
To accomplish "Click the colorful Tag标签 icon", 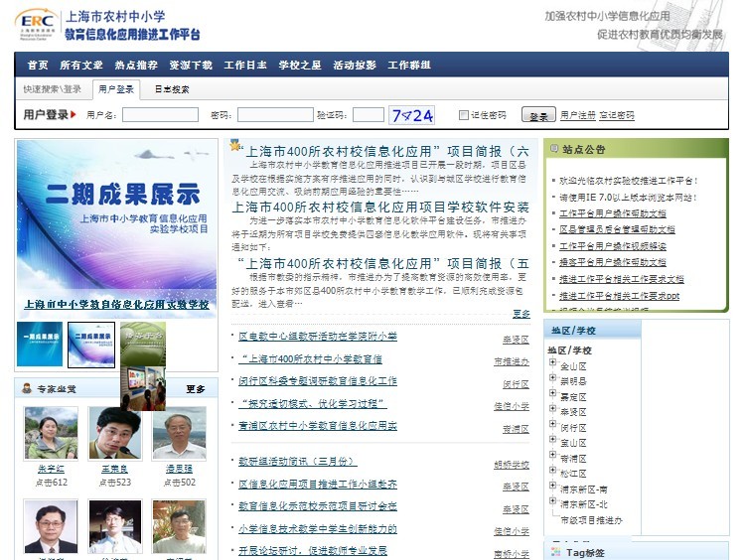I will coord(555,552).
